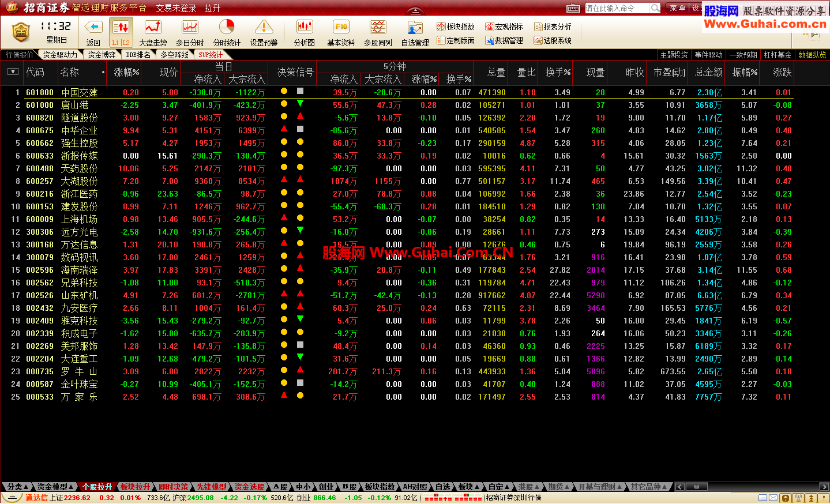The width and height of the screenshot is (830, 504).
Task: Select stock code 300306
Action: pyautogui.click(x=40, y=232)
